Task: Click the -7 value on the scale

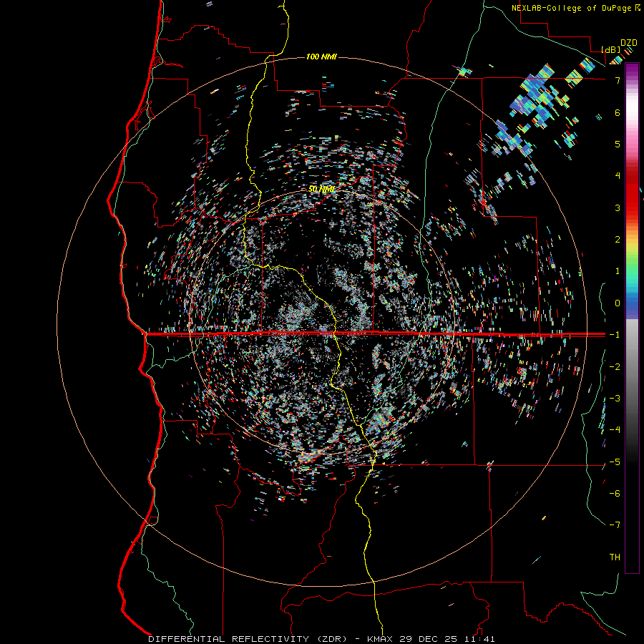Action: [615, 525]
